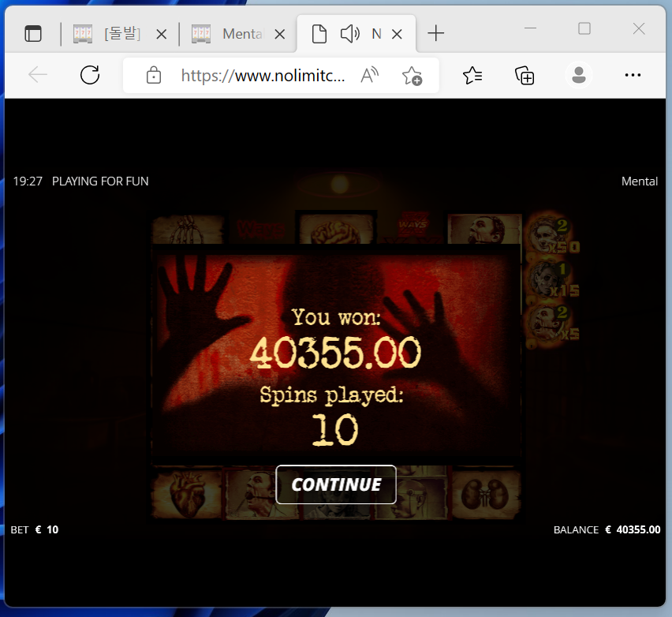Open the Collections icon
The height and width of the screenshot is (617, 672).
[x=525, y=76]
